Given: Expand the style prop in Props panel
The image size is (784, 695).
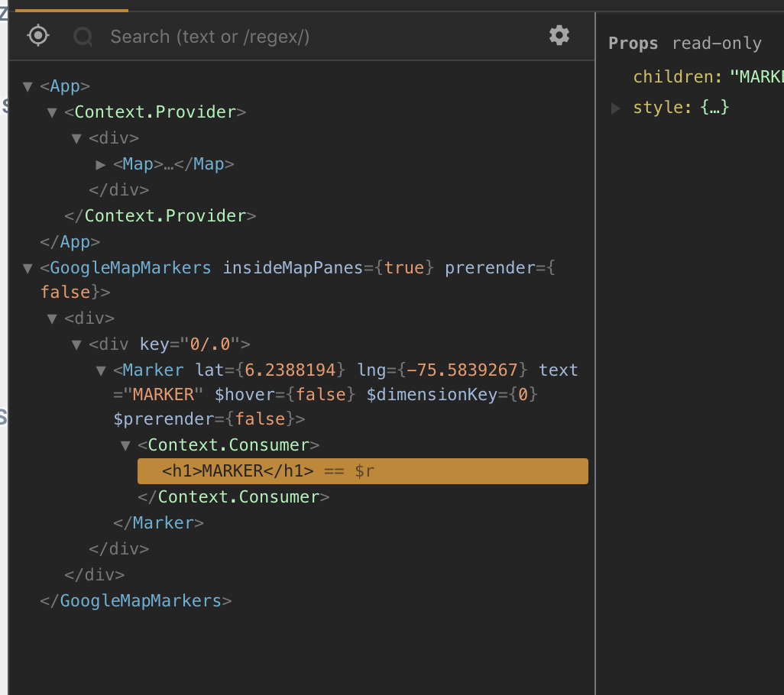Looking at the screenshot, I should [x=615, y=108].
